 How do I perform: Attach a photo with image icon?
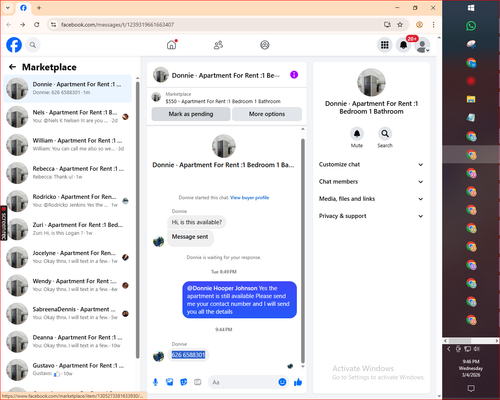[x=170, y=382]
